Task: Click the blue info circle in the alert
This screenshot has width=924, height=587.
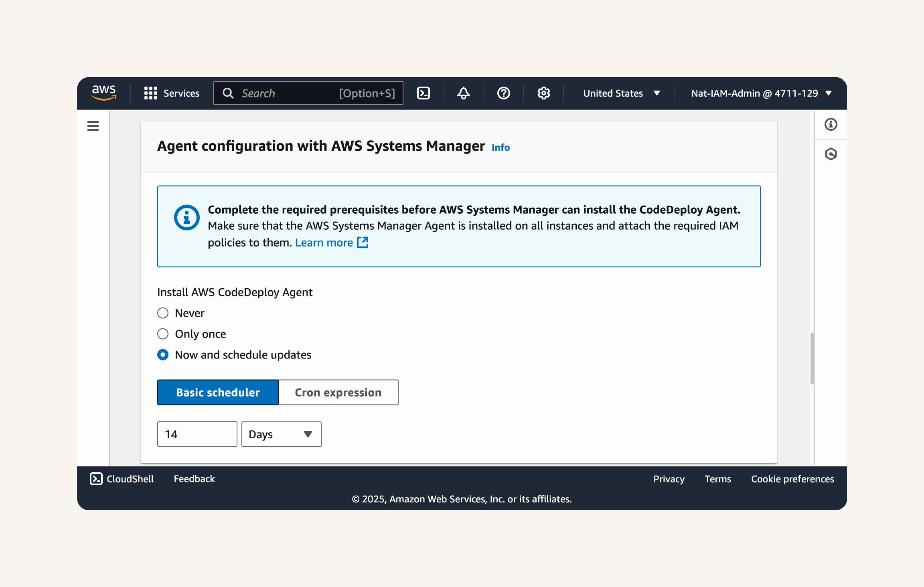Action: pos(187,218)
